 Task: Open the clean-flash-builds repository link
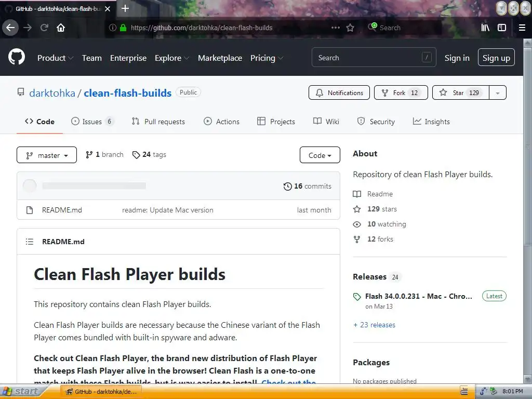pos(128,93)
